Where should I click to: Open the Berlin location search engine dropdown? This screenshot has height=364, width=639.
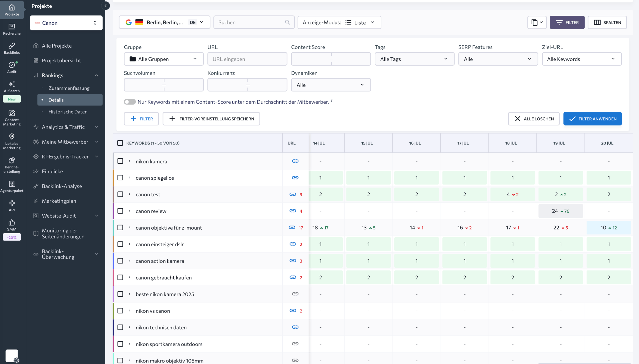point(164,22)
